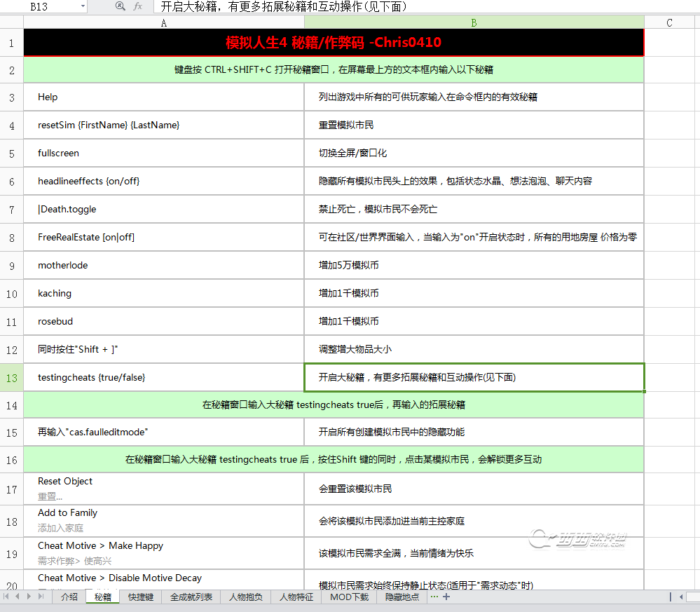Click previous sheet navigation arrow
The width and height of the screenshot is (700, 612).
(18, 597)
